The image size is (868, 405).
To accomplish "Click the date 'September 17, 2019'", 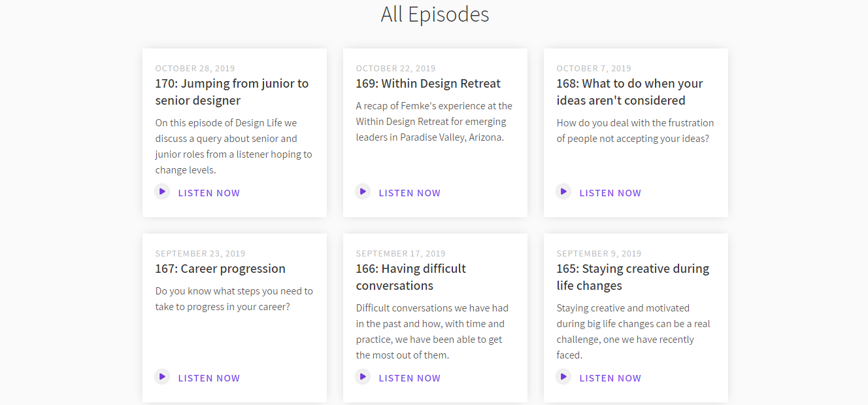I will [x=401, y=253].
